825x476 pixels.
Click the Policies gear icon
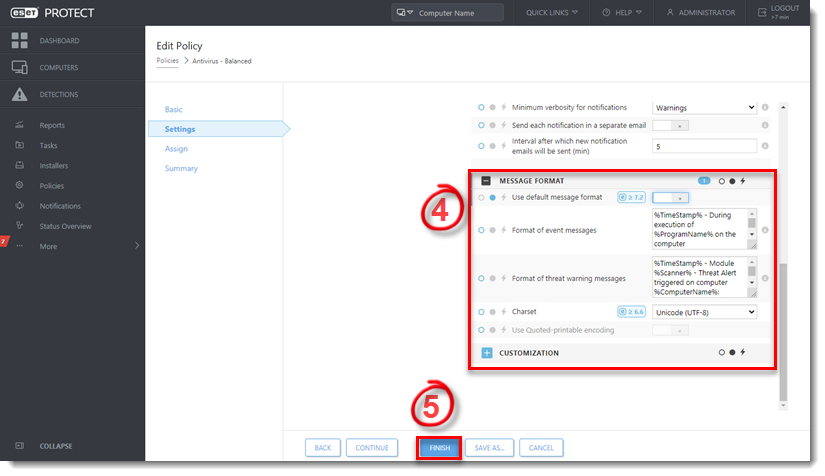click(x=19, y=185)
